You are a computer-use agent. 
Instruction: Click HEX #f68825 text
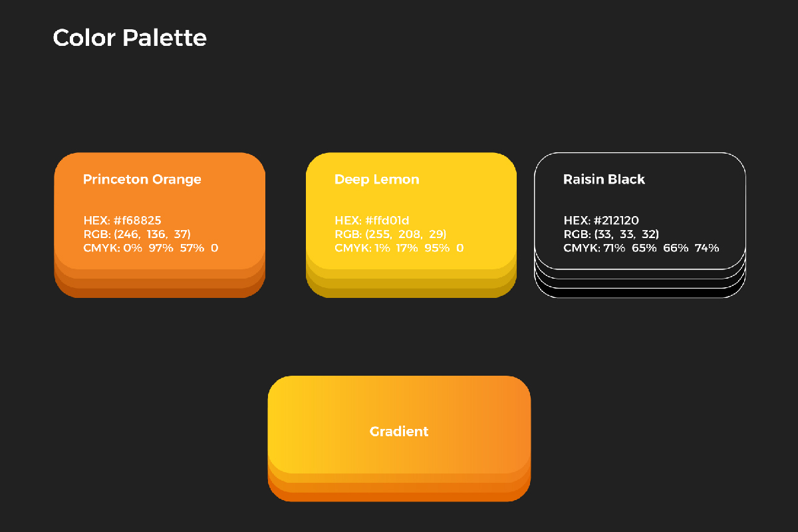coord(122,220)
